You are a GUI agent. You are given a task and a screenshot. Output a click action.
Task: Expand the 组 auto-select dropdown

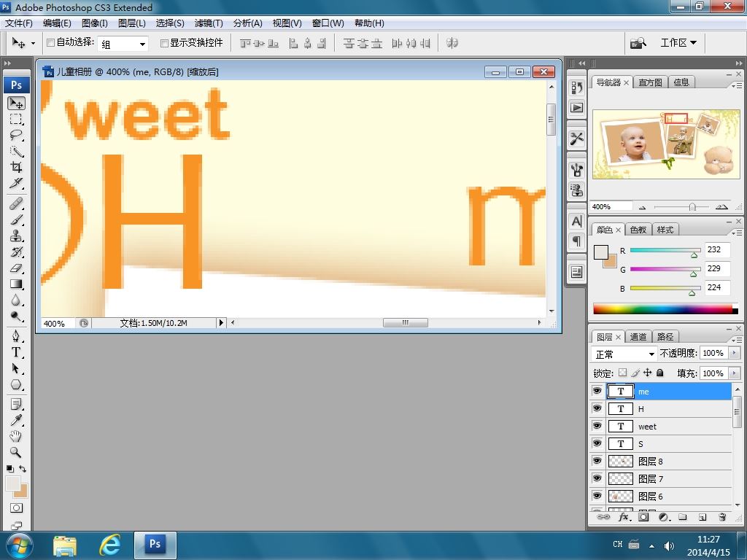coord(142,44)
